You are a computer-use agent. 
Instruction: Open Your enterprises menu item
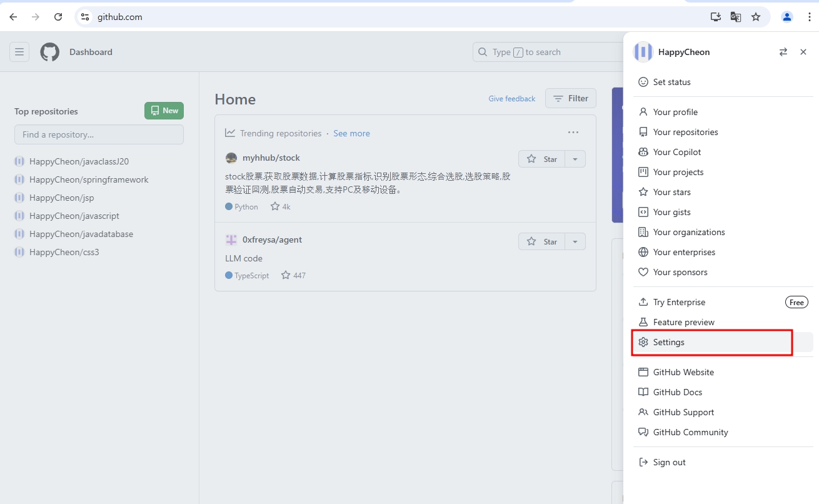click(x=723, y=252)
